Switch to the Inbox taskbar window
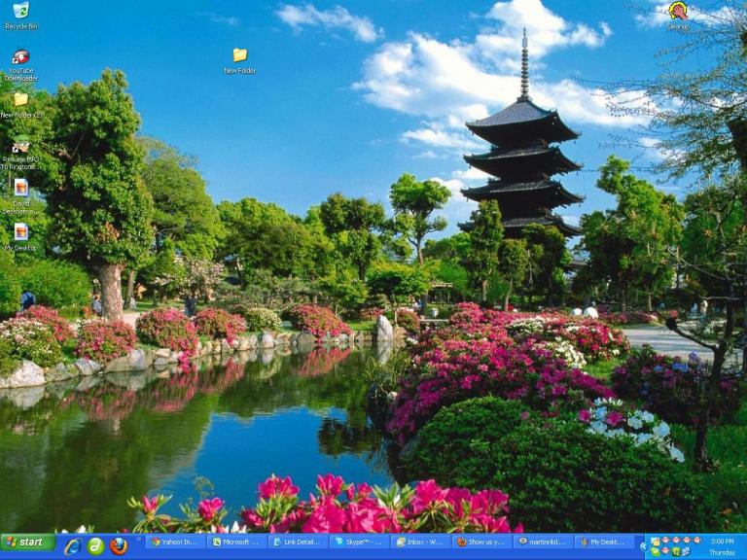The image size is (747, 560). [x=421, y=542]
